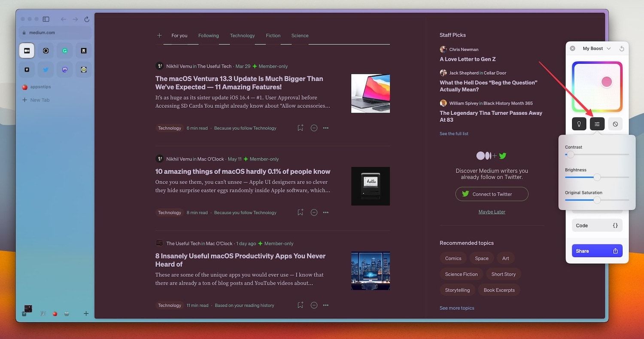
Task: Switch to the Following tab
Action: (209, 36)
